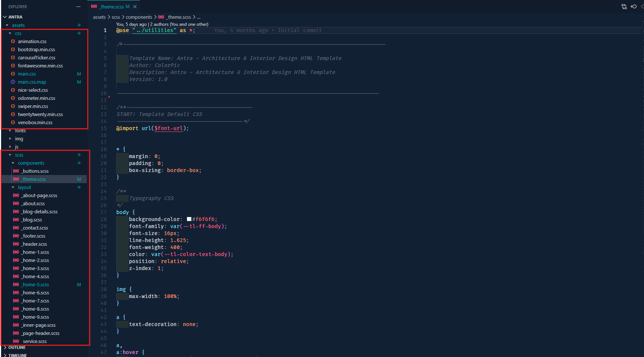Collapse the layout folder
The height and width of the screenshot is (357, 644).
24,187
